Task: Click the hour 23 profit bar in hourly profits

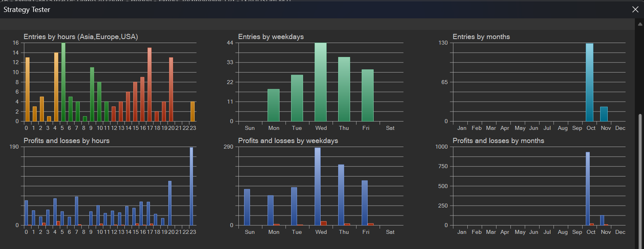Action: pos(191,186)
